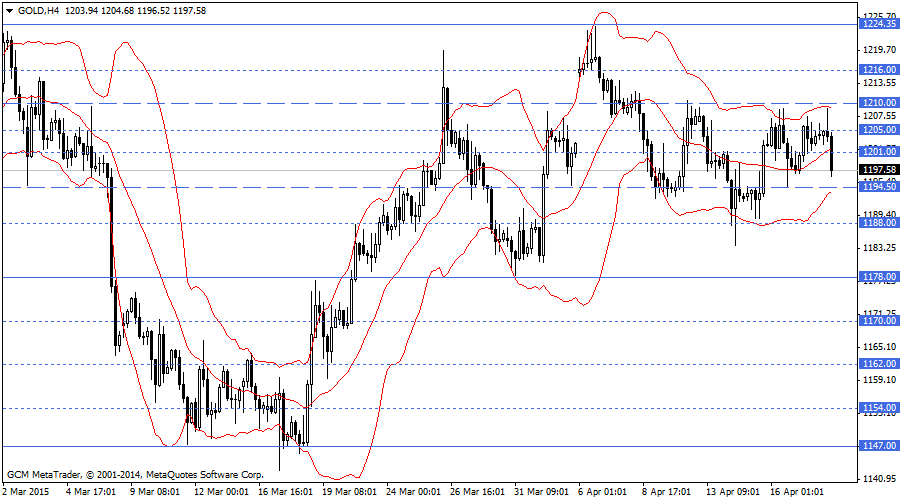
Task: Click the 2 Mar 2015 date label
Action: click(27, 492)
